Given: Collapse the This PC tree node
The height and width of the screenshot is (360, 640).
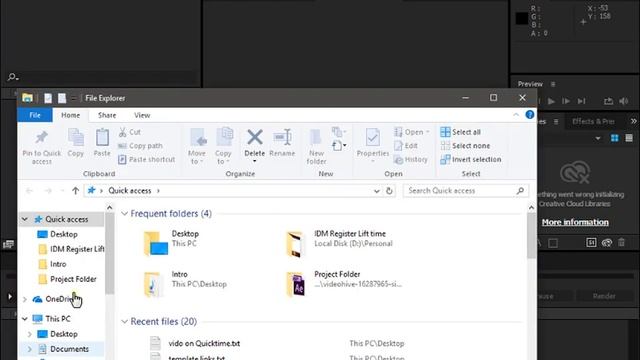Looking at the screenshot, I should click(x=25, y=319).
